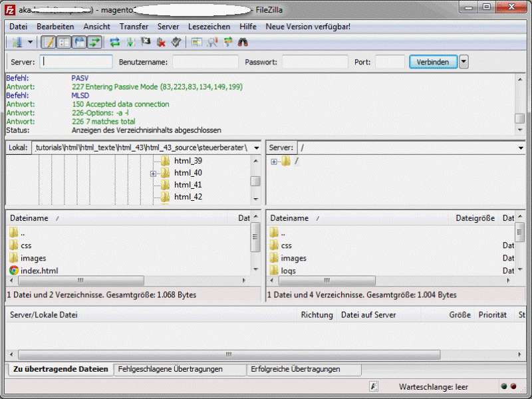
Task: Open the Site Manager icon
Action: (17, 43)
